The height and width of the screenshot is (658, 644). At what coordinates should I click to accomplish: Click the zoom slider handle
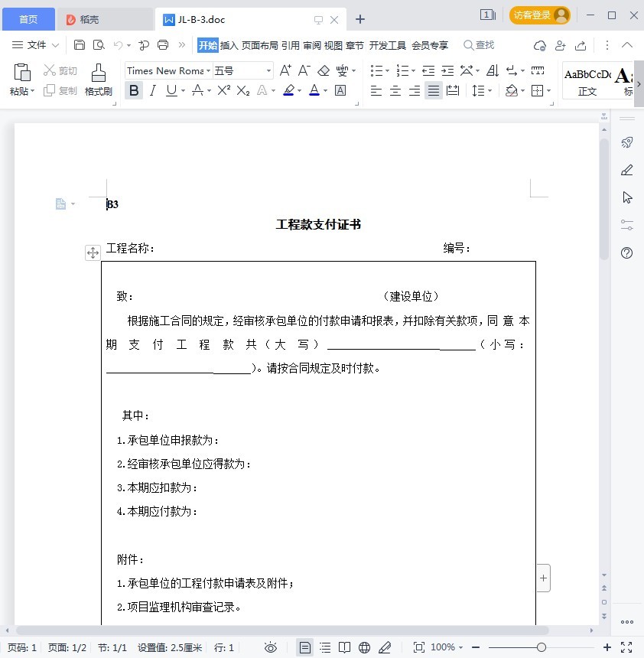[x=542, y=647]
